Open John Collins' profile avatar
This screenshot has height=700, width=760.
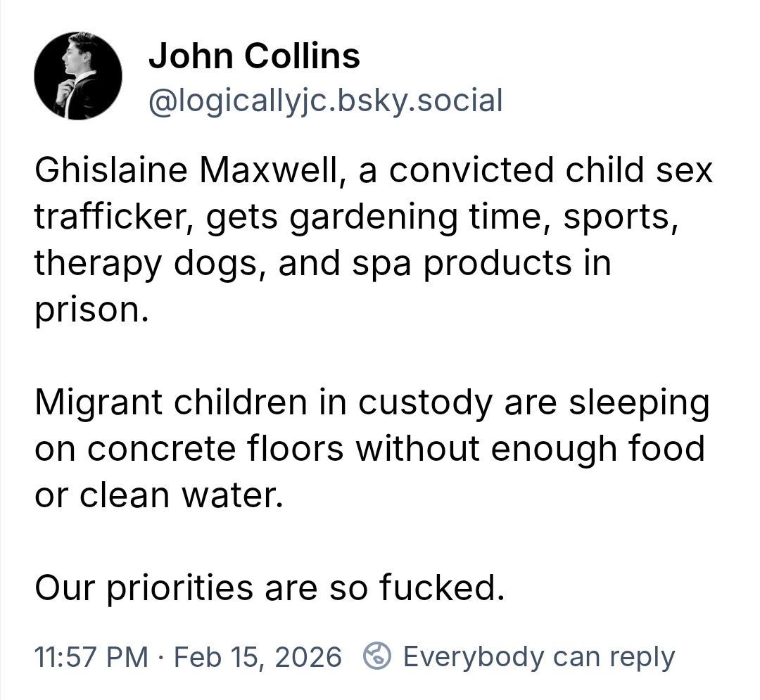click(78, 76)
